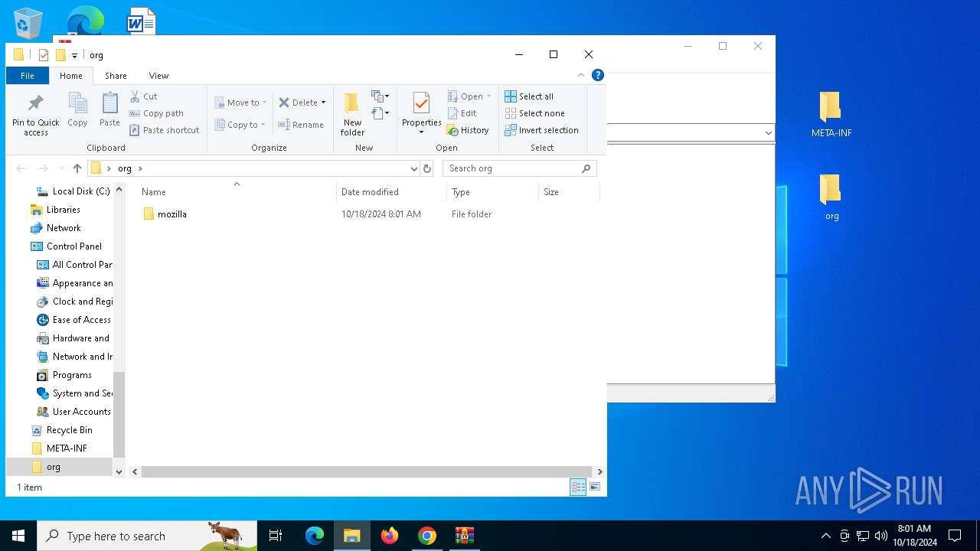Click Edit in the Open group
Screen dimensions: 980x551
[x=462, y=113]
